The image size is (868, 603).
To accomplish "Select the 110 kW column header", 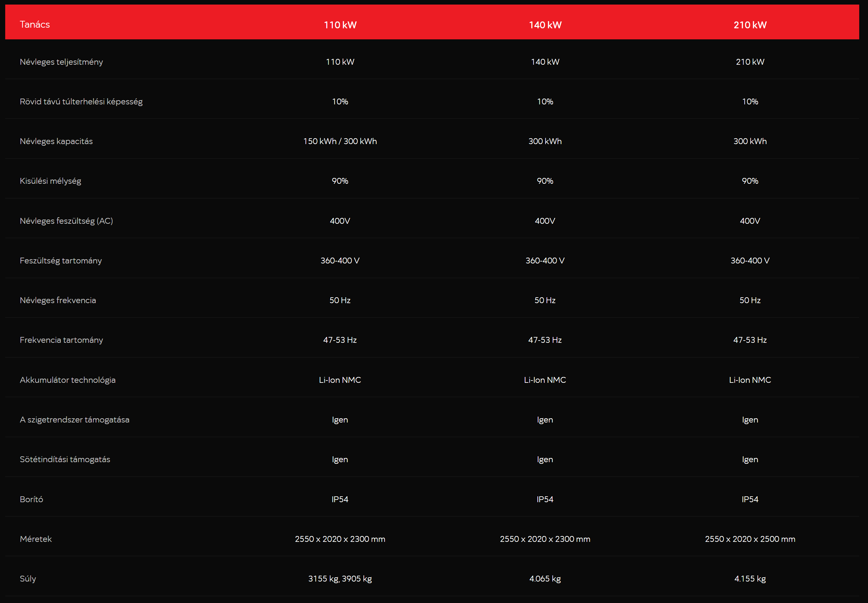I will [340, 25].
